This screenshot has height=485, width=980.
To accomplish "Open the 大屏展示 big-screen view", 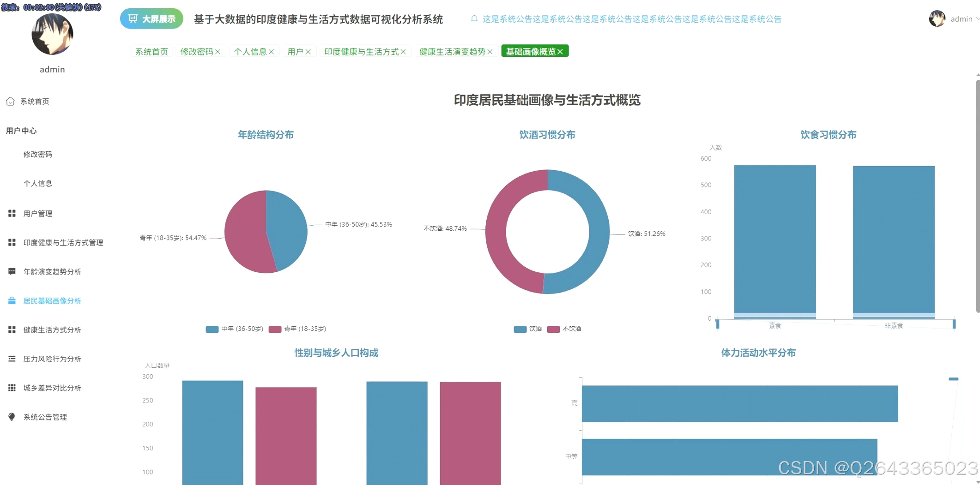I will point(151,19).
